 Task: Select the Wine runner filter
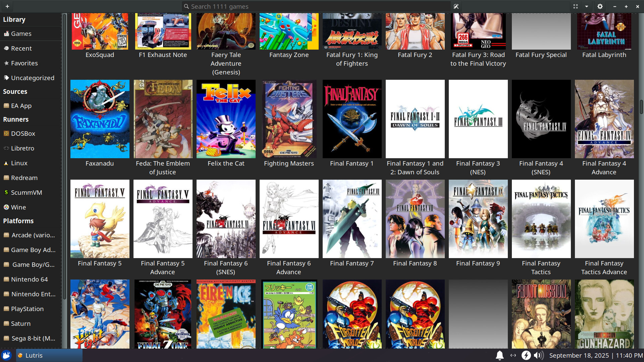18,207
